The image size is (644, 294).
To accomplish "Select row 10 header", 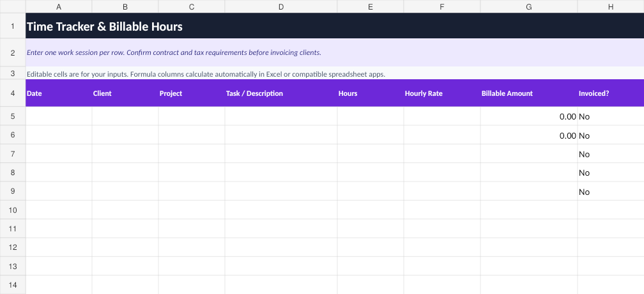I will [x=13, y=210].
